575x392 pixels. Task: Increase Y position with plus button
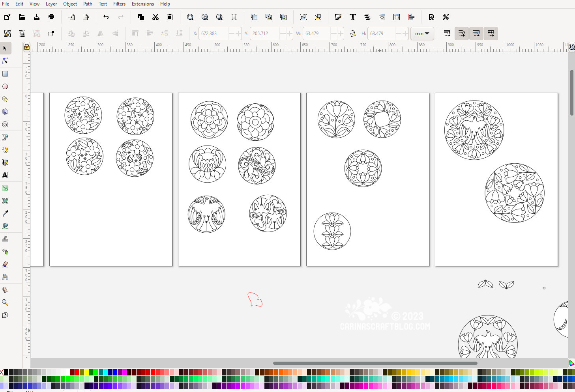289,34
